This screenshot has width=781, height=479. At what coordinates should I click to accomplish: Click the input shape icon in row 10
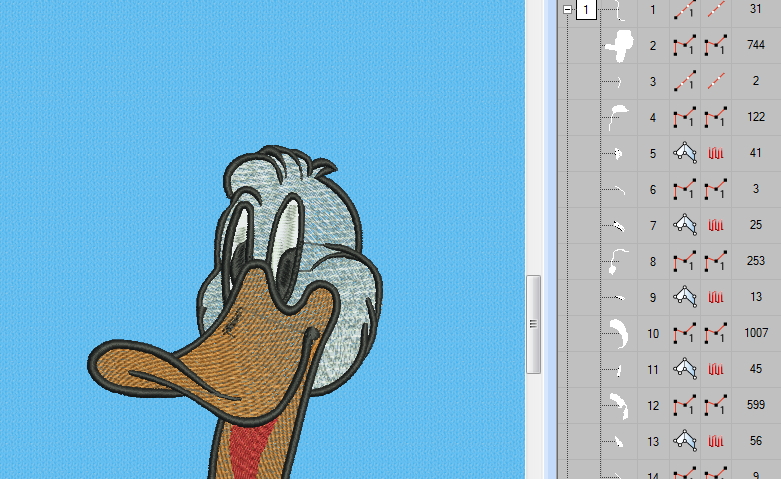coord(685,333)
